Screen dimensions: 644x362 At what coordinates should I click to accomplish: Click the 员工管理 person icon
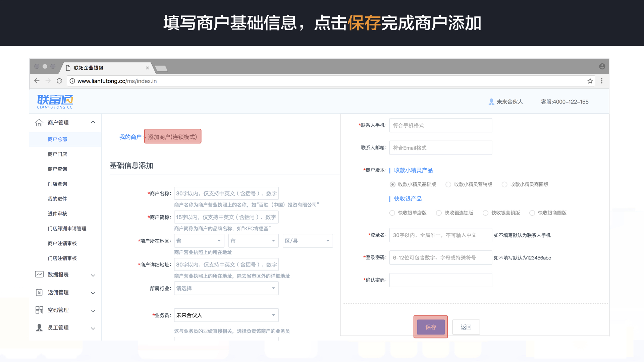coord(39,328)
